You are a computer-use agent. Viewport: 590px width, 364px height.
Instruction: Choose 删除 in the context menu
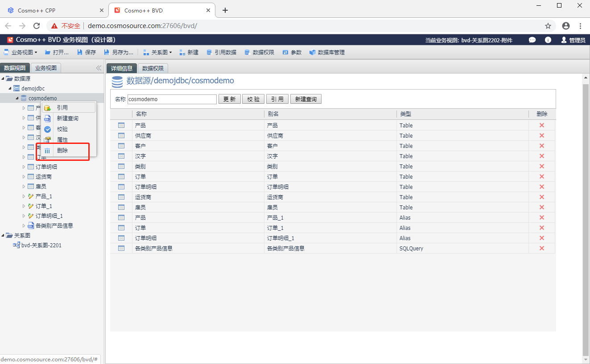pos(69,151)
